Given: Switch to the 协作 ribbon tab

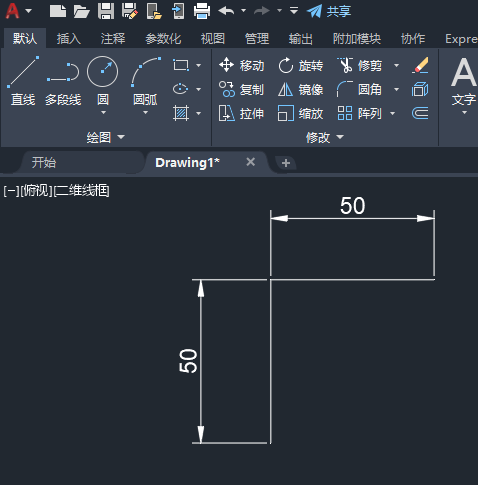Looking at the screenshot, I should (x=413, y=39).
